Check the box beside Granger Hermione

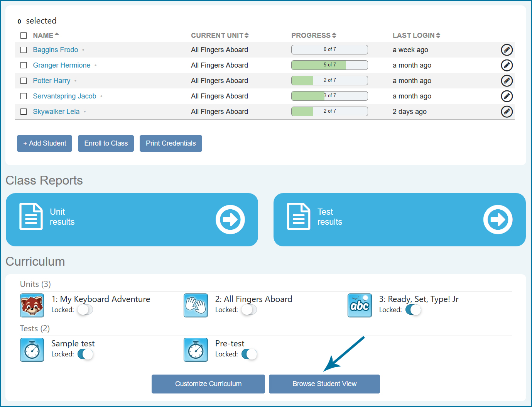(x=24, y=65)
